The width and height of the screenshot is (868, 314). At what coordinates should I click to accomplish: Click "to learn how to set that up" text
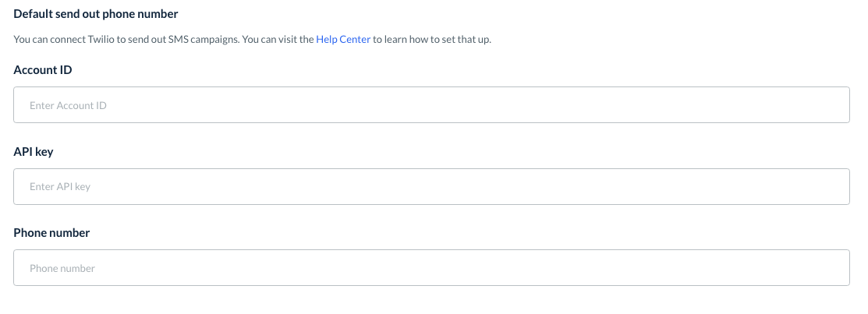(431, 39)
